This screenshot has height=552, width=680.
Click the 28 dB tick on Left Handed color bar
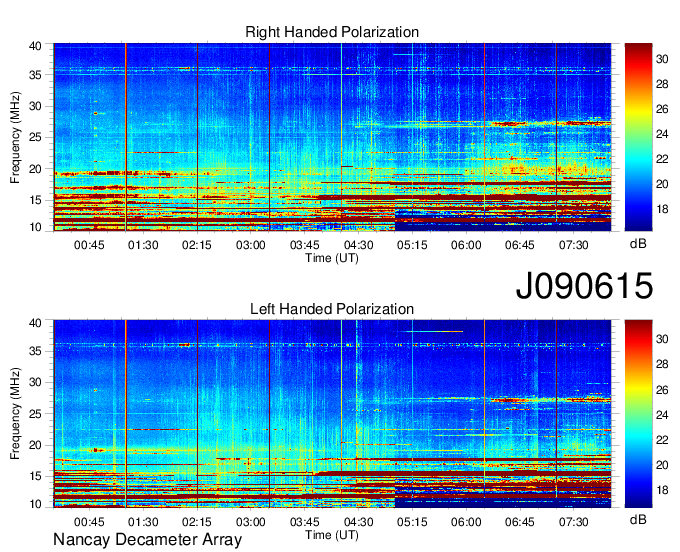coord(662,364)
